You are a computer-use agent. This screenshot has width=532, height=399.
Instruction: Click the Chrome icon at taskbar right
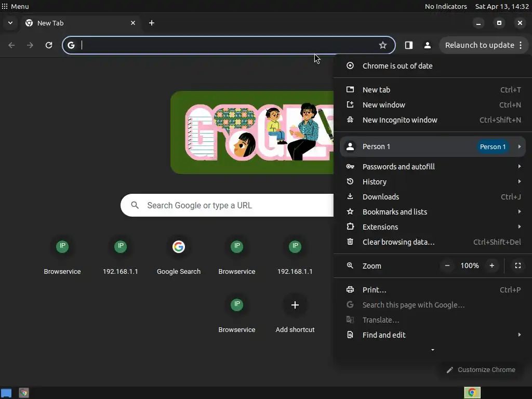click(472, 393)
